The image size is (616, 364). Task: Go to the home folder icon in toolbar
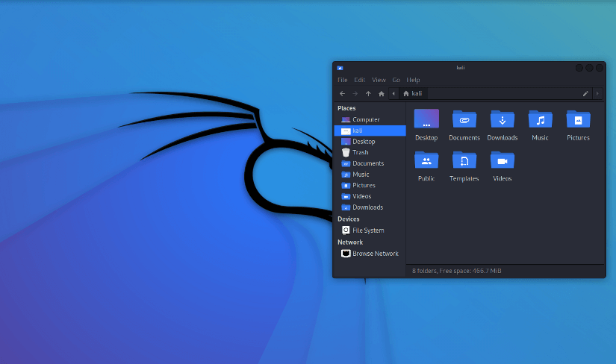tap(381, 93)
